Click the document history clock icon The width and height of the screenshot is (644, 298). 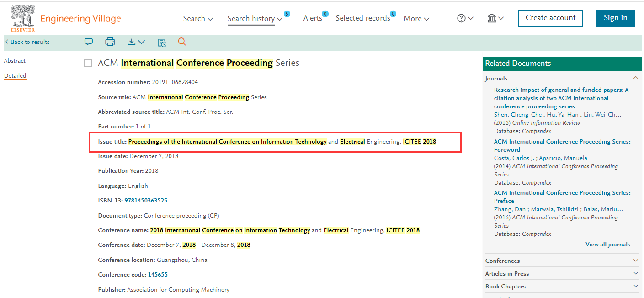(x=162, y=43)
